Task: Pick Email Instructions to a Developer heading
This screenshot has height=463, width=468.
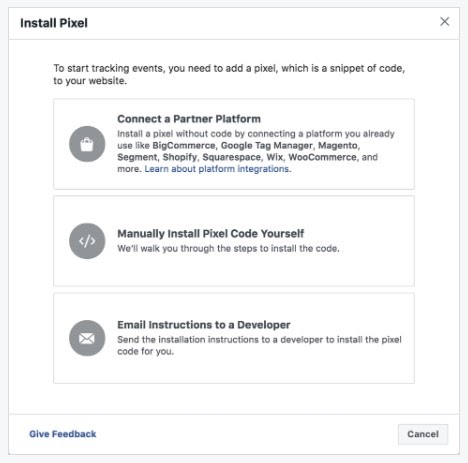Action: [204, 325]
